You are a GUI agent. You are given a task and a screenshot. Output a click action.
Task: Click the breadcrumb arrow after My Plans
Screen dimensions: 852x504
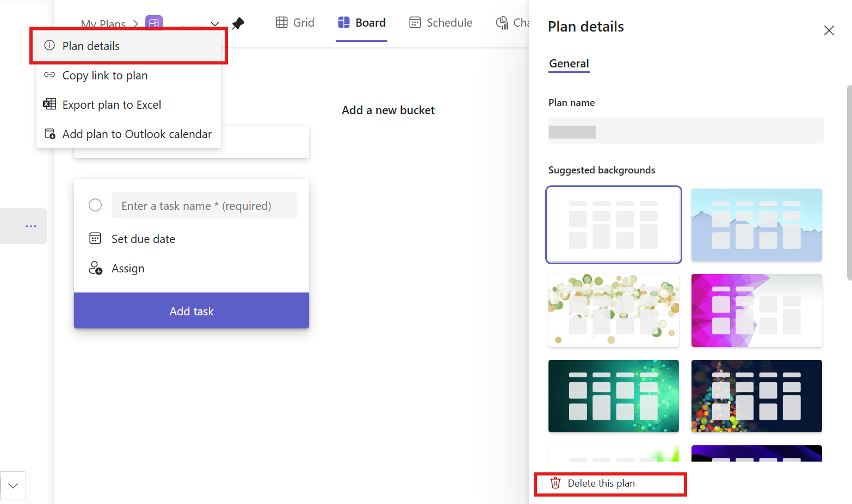coord(135,24)
